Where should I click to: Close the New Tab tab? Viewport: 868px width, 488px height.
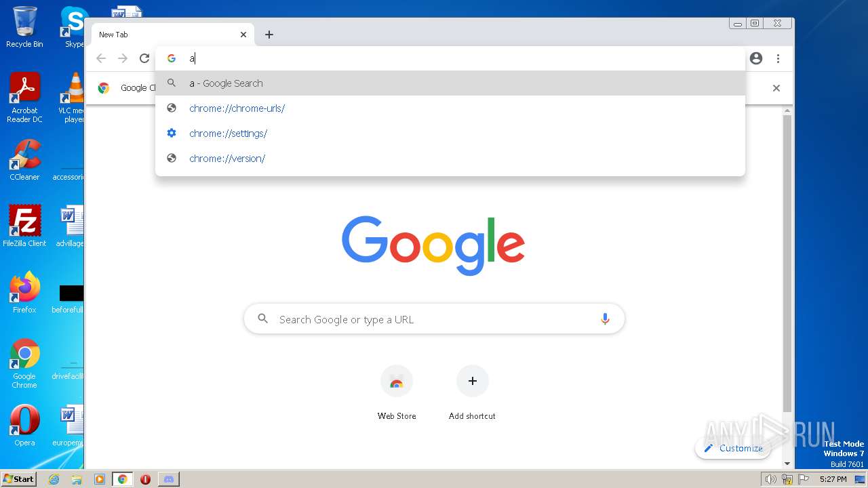(x=243, y=35)
